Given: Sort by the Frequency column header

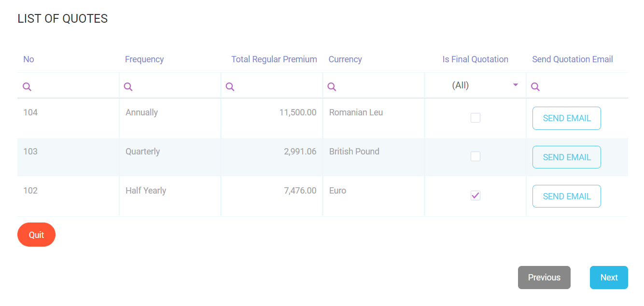Looking at the screenshot, I should pos(144,59).
